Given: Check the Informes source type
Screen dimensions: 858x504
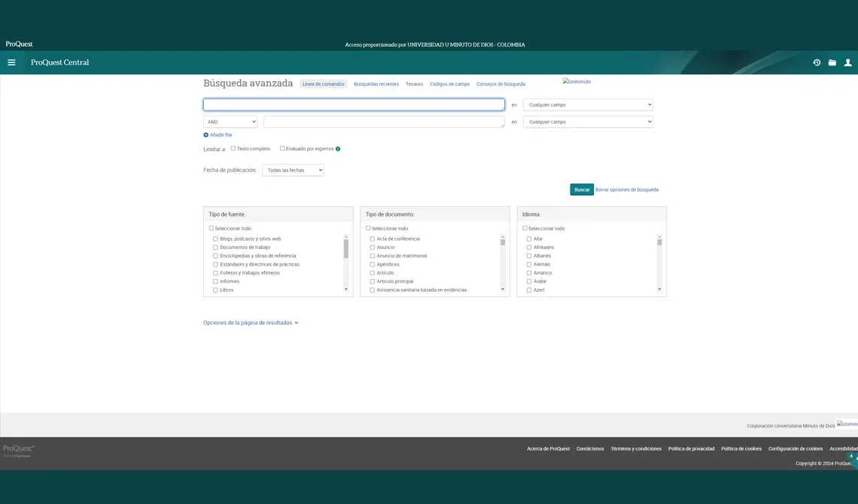Looking at the screenshot, I should pos(215,281).
